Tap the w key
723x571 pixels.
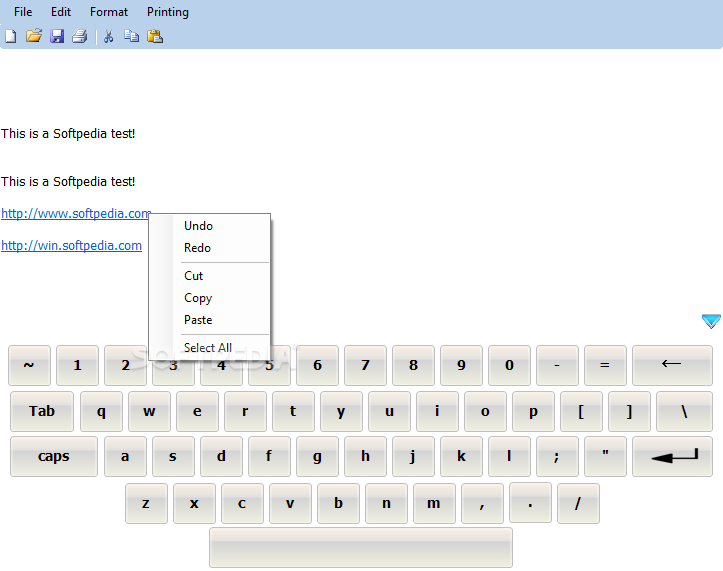[x=149, y=411]
